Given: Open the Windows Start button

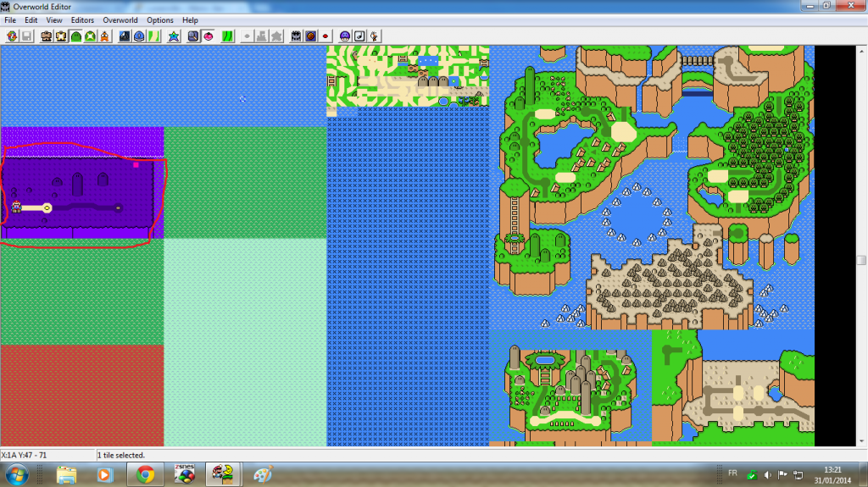Looking at the screenshot, I should tap(17, 475).
